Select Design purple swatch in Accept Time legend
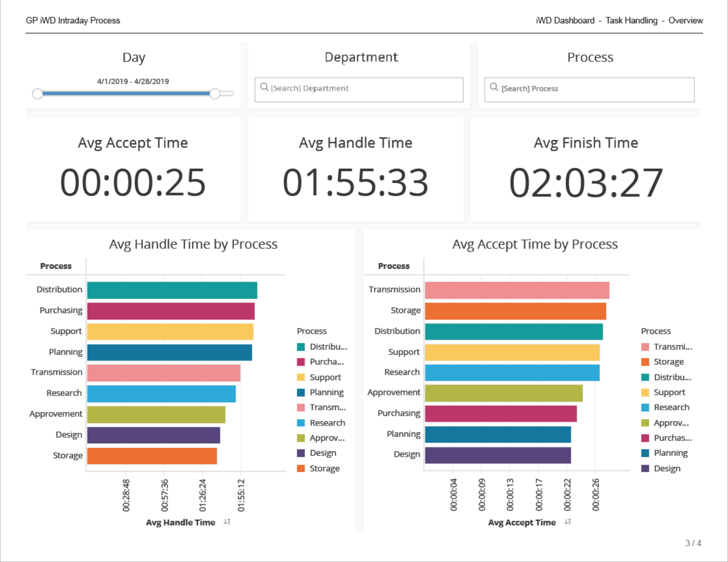728x562 pixels. click(x=645, y=468)
